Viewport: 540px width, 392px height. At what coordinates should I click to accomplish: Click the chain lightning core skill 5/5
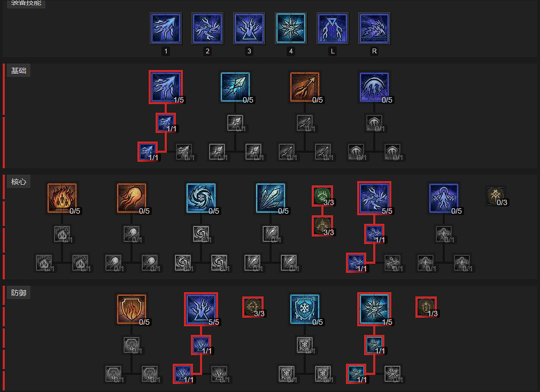pyautogui.click(x=374, y=198)
